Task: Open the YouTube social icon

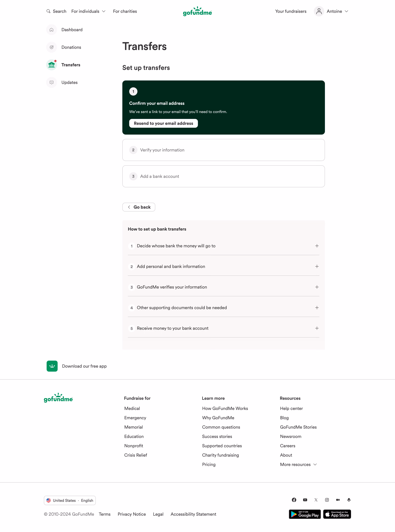Action: click(x=305, y=500)
